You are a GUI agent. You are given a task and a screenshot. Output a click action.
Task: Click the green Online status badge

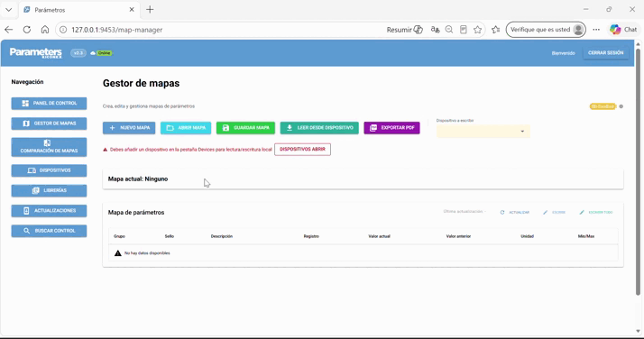coord(104,53)
